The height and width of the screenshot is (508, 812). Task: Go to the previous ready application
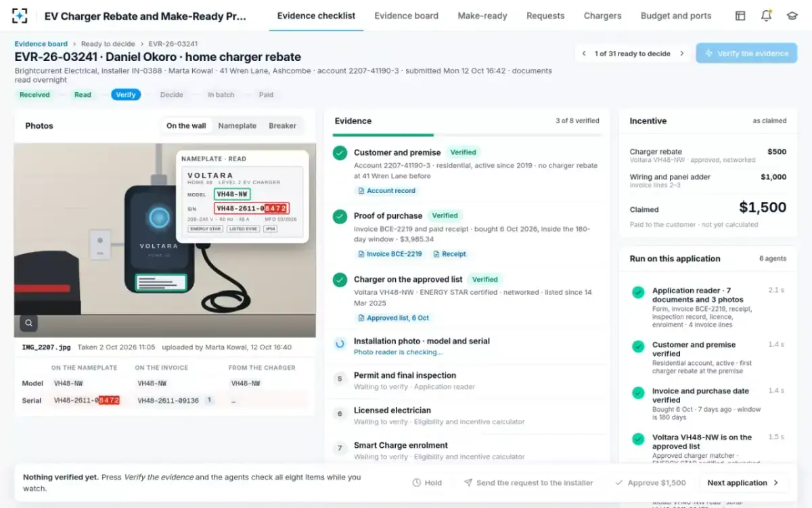coord(584,54)
